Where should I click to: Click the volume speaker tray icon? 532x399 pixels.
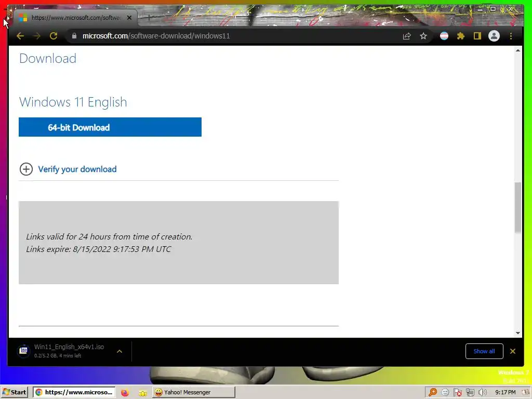click(482, 392)
